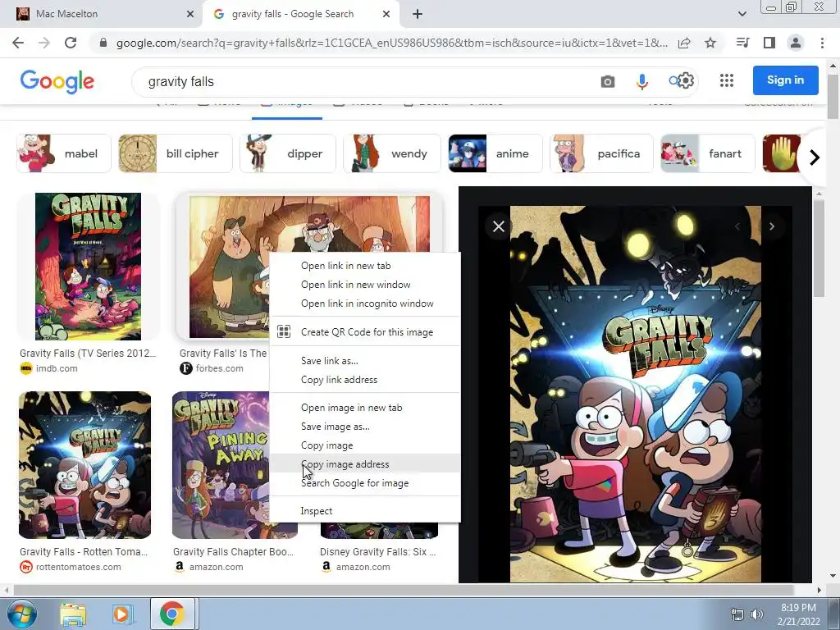
Task: Show previous image with preview left arrow
Action: (737, 226)
